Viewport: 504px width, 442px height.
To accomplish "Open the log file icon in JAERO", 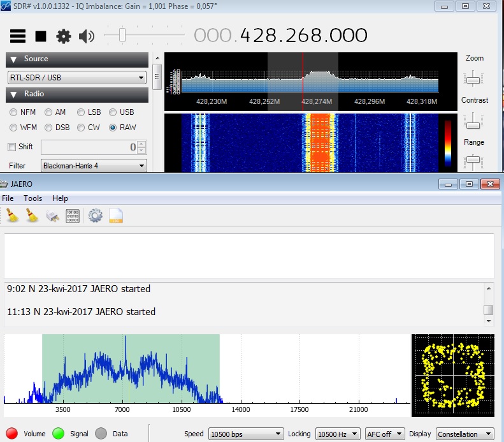I will [x=115, y=216].
